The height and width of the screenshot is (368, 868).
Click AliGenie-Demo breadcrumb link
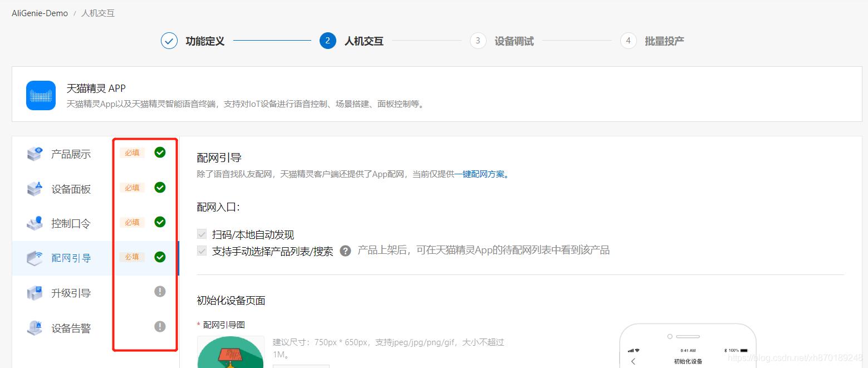[40, 13]
